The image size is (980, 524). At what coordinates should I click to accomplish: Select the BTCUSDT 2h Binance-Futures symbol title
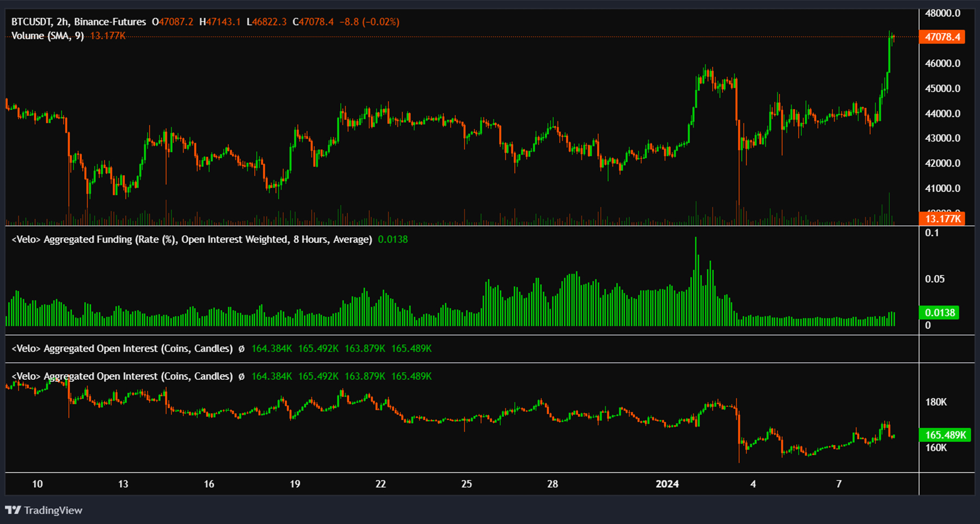pyautogui.click(x=78, y=22)
